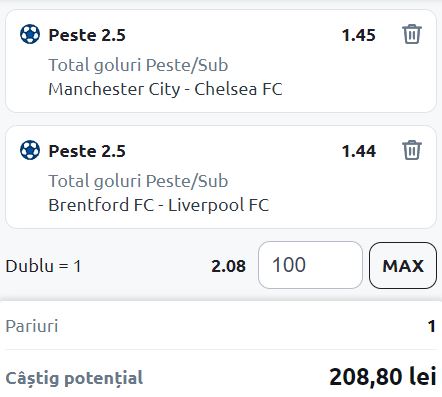Image resolution: width=442 pixels, height=397 pixels.
Task: Remove the Brentford FC - Liverpool FC selection
Action: tap(412, 150)
